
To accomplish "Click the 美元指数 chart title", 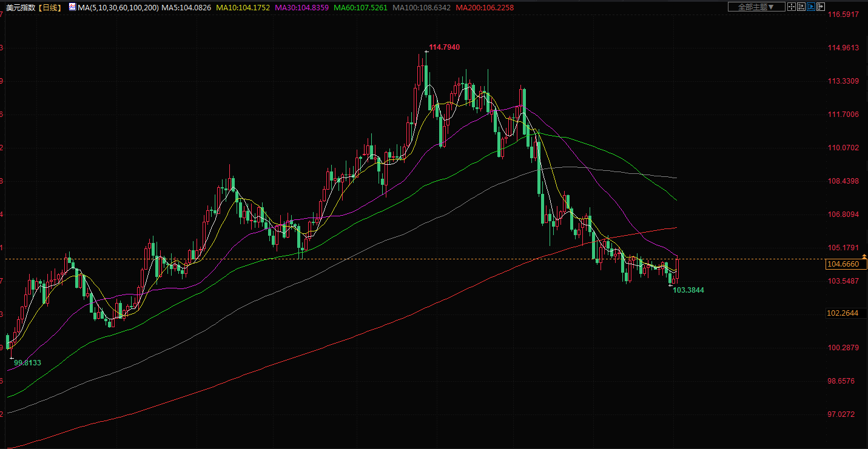I will [20, 7].
